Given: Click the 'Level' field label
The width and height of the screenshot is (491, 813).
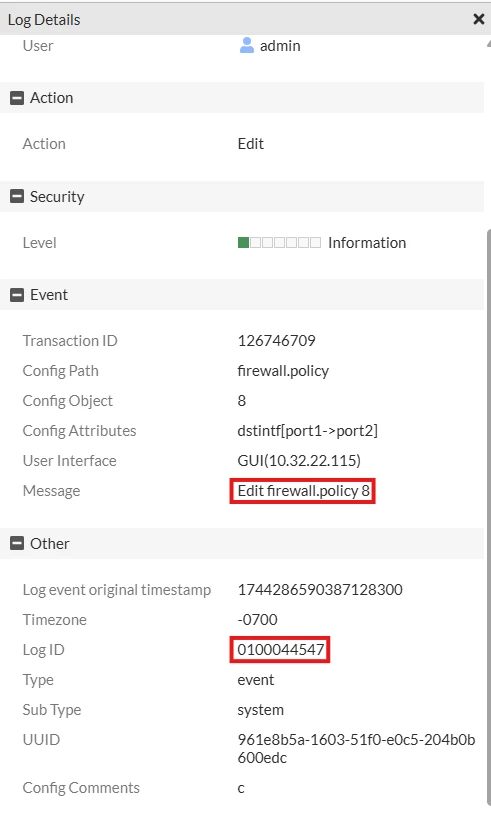Looking at the screenshot, I should tap(39, 243).
